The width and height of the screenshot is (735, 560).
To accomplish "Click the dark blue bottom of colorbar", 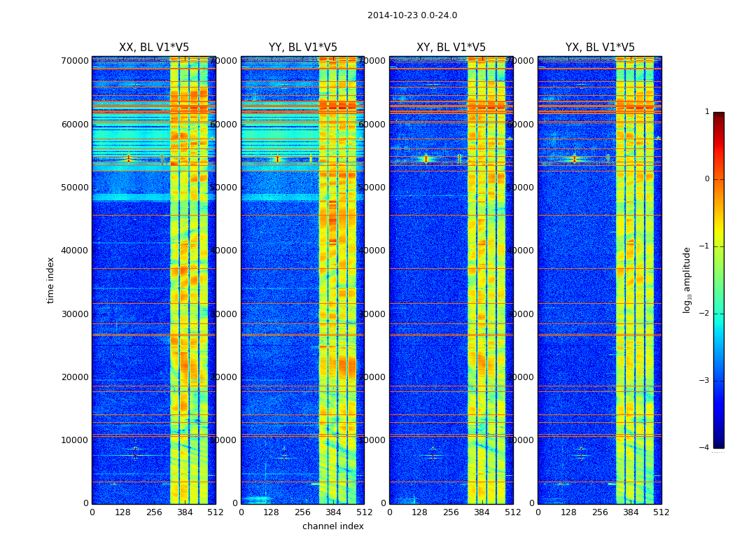I will (x=719, y=444).
